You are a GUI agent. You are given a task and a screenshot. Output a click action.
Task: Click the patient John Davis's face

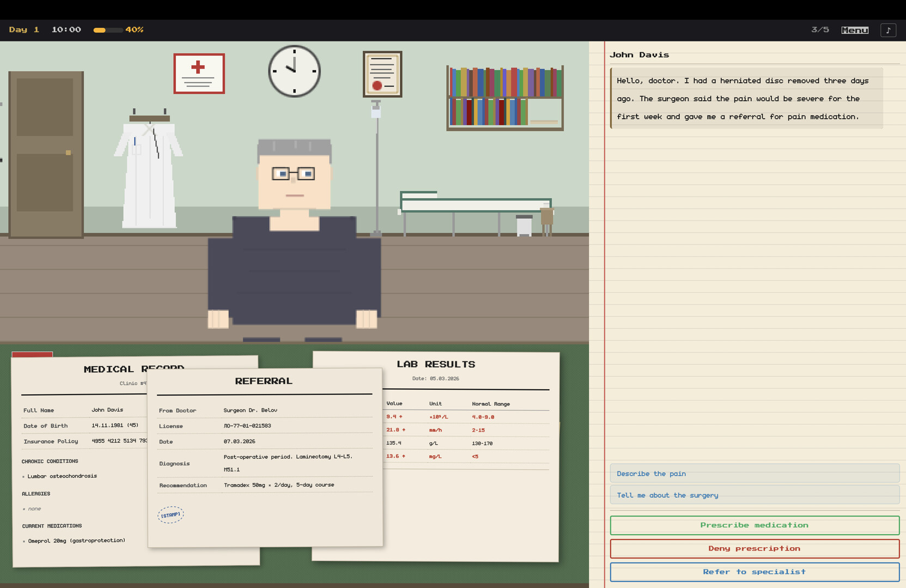tap(294, 180)
